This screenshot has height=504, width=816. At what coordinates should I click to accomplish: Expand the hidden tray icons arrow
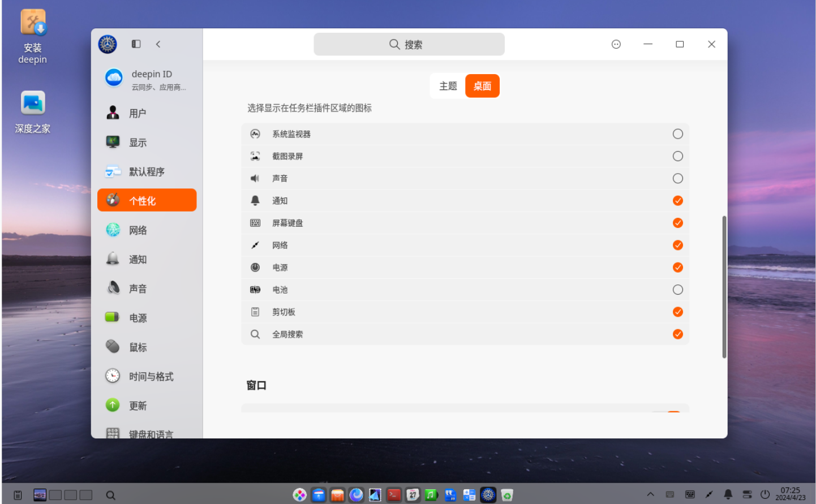point(651,494)
